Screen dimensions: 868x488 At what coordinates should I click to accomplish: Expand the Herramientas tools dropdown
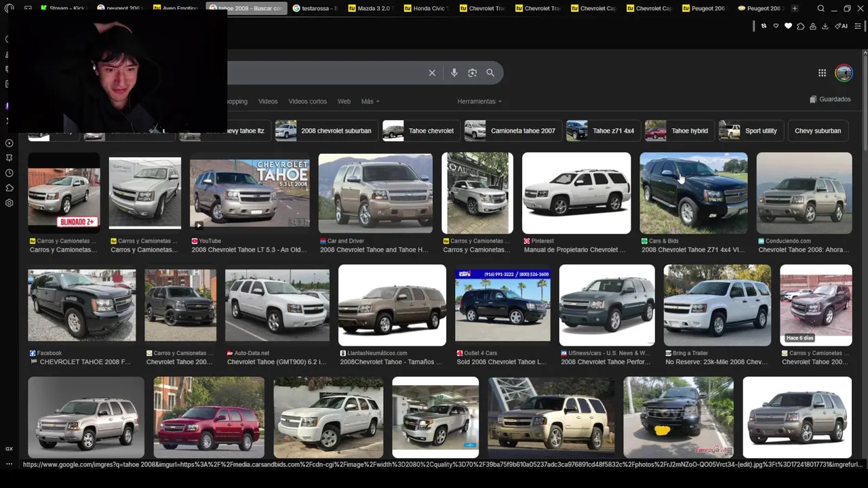[x=479, y=101]
